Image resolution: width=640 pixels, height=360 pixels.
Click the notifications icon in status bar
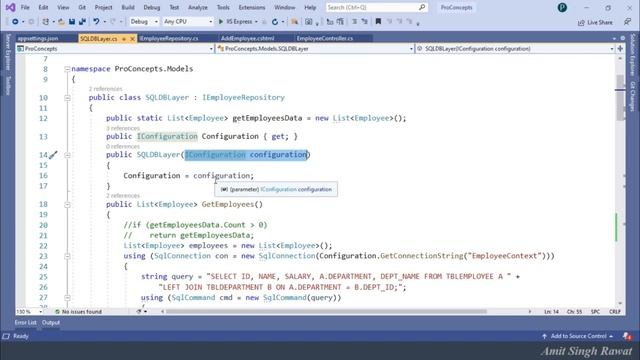(x=627, y=336)
